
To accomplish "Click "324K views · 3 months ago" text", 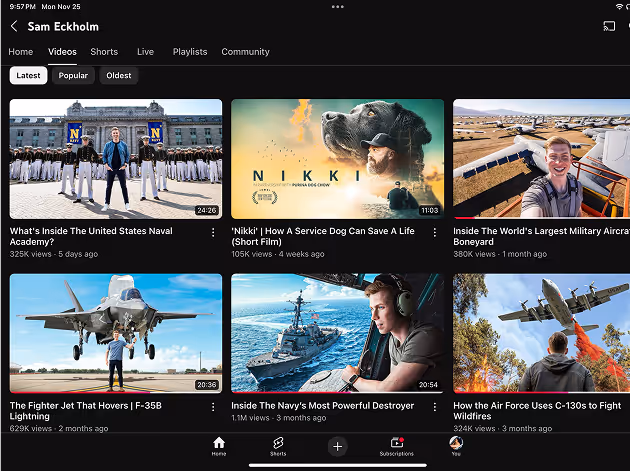I will click(x=503, y=428).
